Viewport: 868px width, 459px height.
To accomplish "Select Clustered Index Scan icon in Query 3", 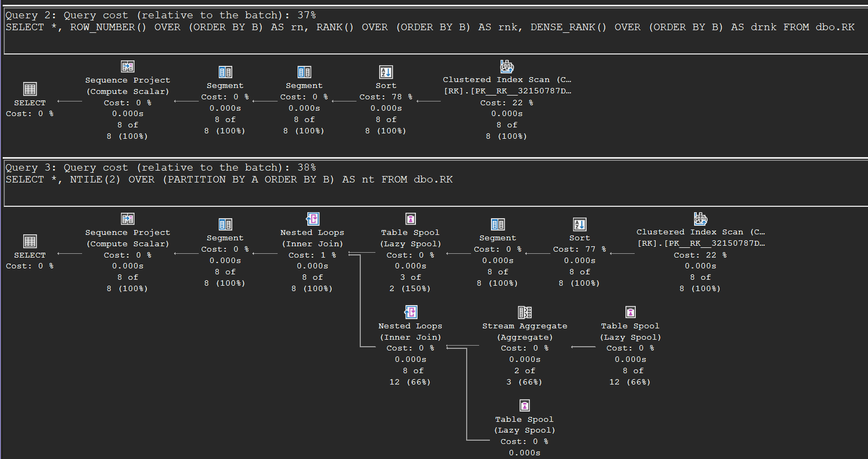I will click(x=700, y=219).
